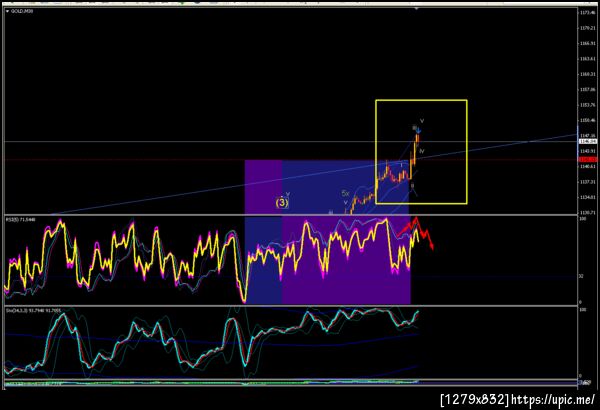
Task: Click the 1157.06 price axis value
Action: pos(588,90)
